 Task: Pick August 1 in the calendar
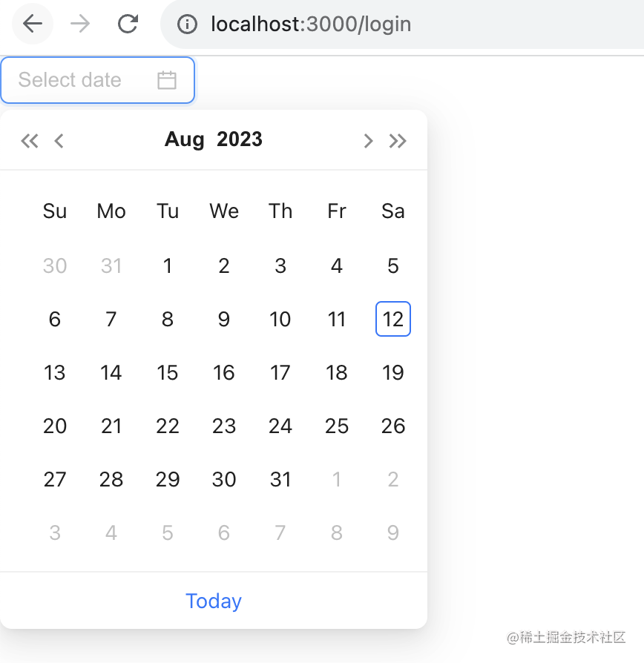(x=168, y=266)
